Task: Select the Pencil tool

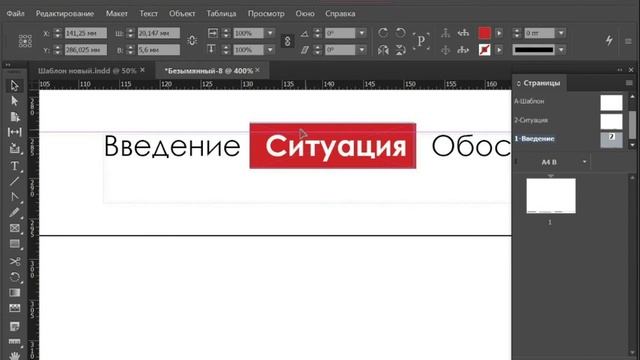Action: pos(14,212)
